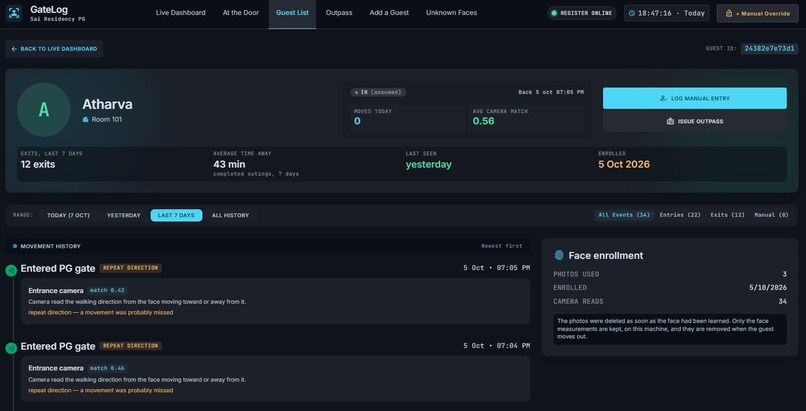Click the IN (assumed) status badge
806x411 pixels.
378,92
